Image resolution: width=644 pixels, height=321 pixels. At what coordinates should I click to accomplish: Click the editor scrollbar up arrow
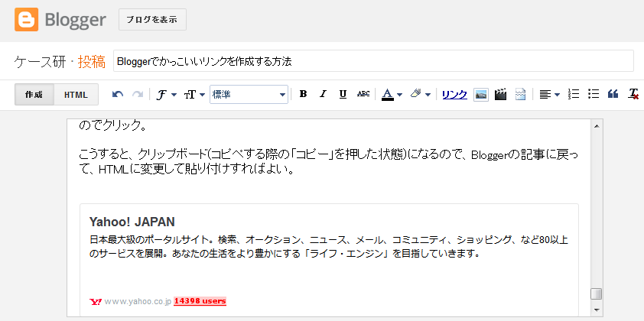click(x=597, y=125)
